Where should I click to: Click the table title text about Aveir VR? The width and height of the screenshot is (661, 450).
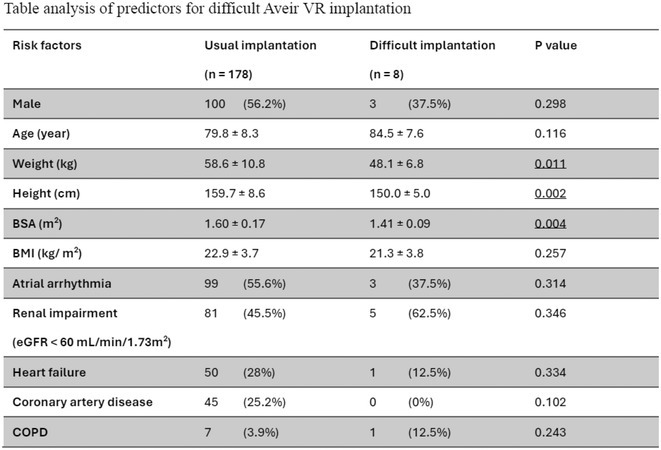coord(207,9)
